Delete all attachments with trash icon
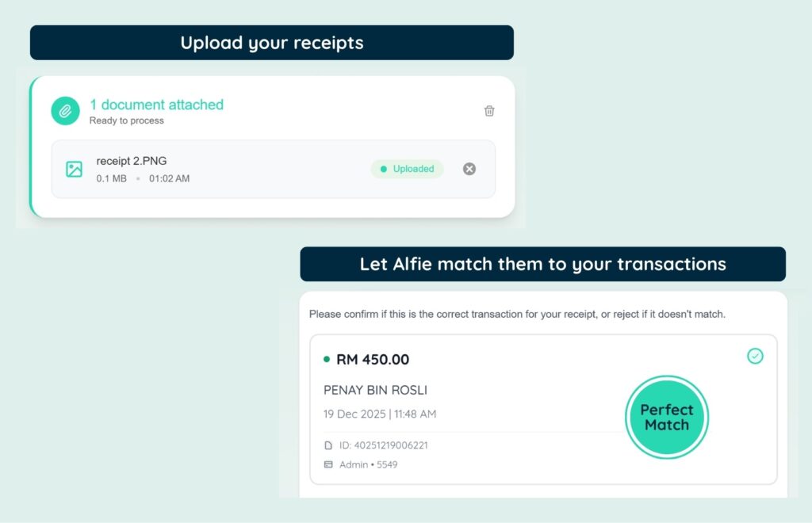 point(489,111)
